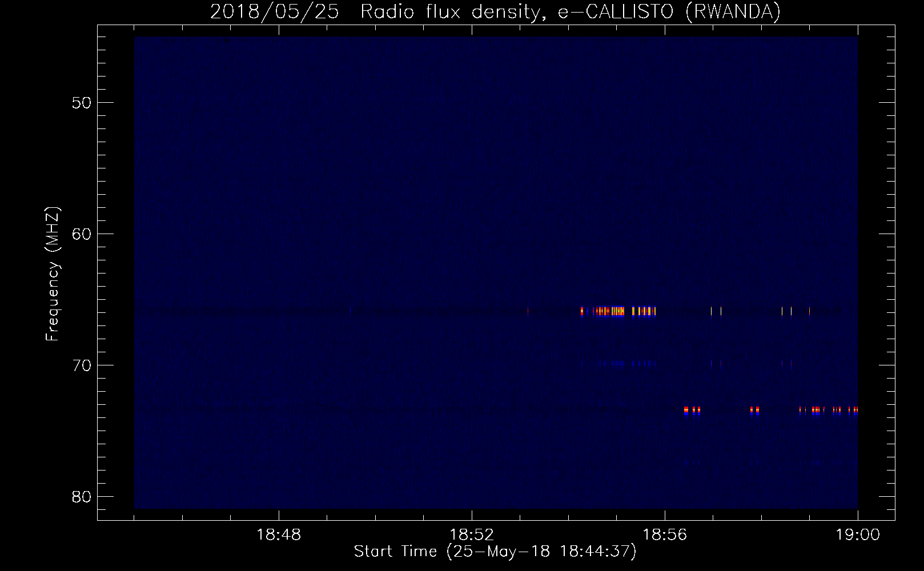Click the bright burst cluster near 66 MHz
The height and width of the screenshot is (571, 924).
click(618, 312)
